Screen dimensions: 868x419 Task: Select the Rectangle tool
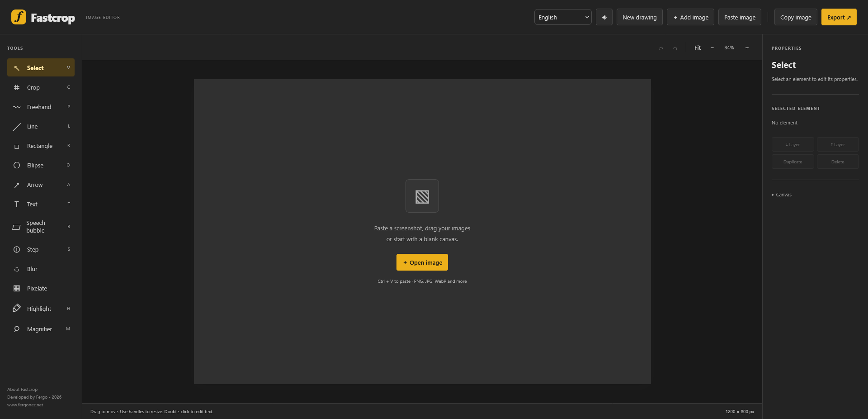click(x=41, y=146)
